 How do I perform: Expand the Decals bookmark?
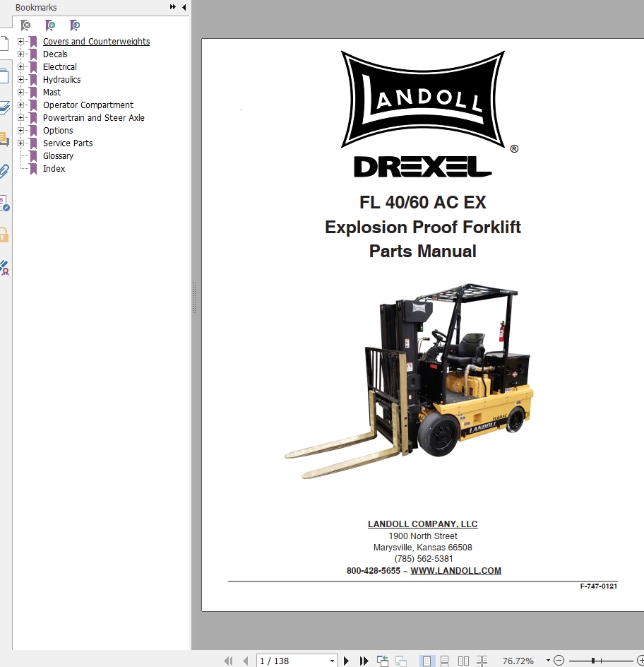[20, 54]
